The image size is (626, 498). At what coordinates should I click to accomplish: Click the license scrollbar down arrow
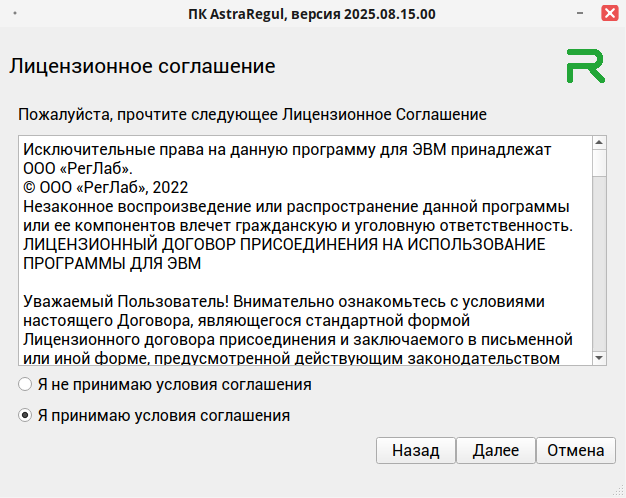pyautogui.click(x=599, y=358)
